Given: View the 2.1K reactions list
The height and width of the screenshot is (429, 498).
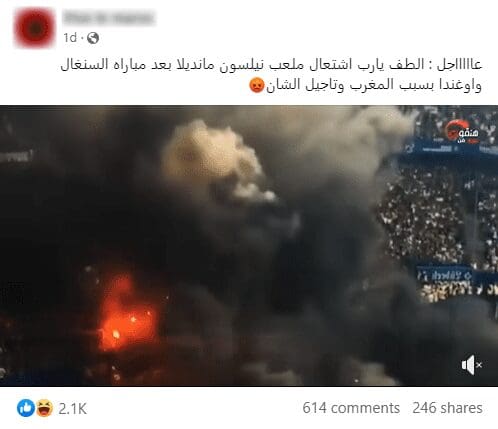Looking at the screenshot, I should click(x=73, y=408).
